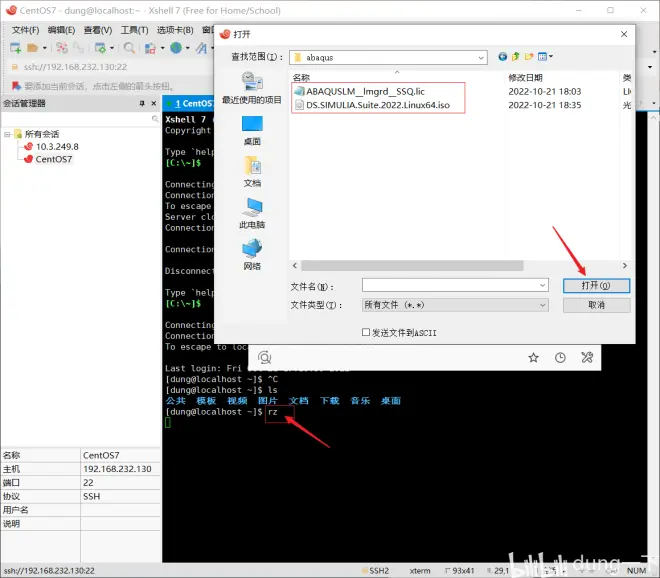
Task: Click the font letter A icon in toolbar
Action: pos(201,48)
